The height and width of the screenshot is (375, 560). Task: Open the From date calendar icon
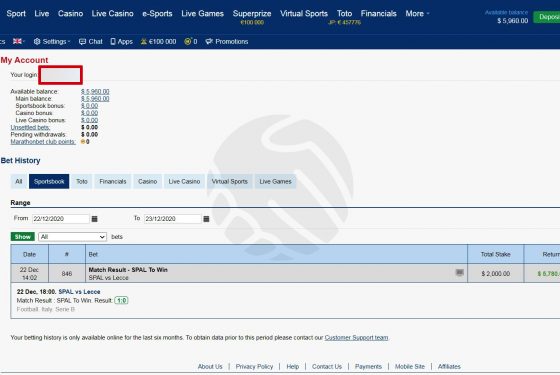pyautogui.click(x=94, y=219)
